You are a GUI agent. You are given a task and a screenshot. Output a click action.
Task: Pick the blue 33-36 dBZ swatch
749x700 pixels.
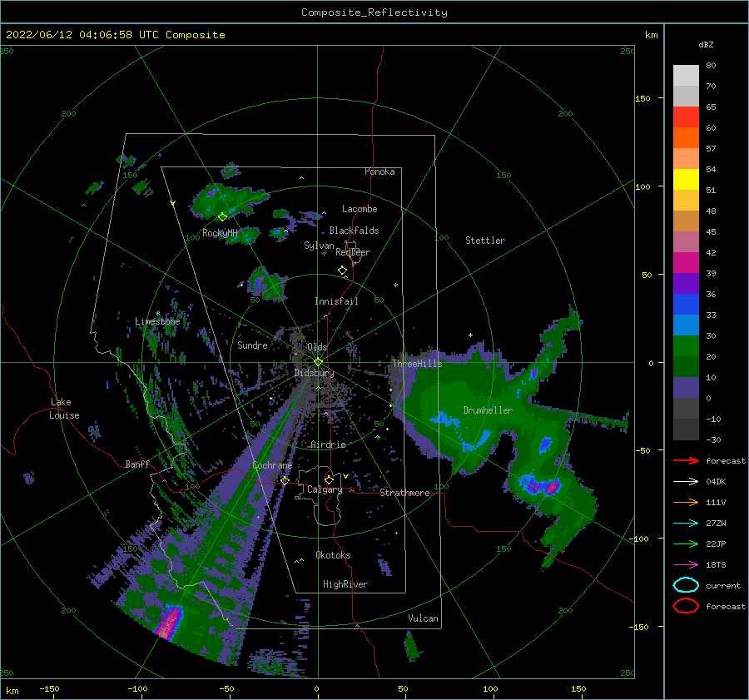(686, 304)
